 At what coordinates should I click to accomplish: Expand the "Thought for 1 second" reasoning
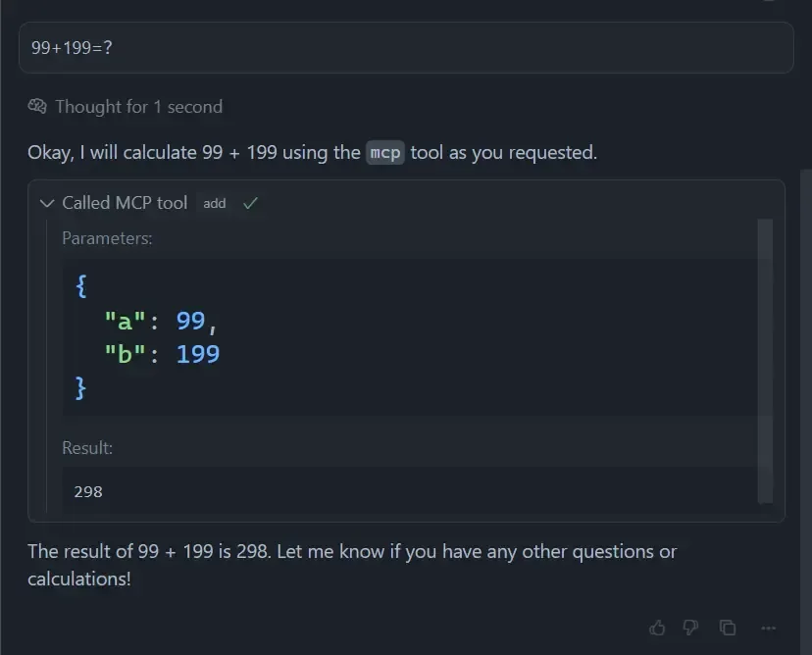[x=138, y=106]
